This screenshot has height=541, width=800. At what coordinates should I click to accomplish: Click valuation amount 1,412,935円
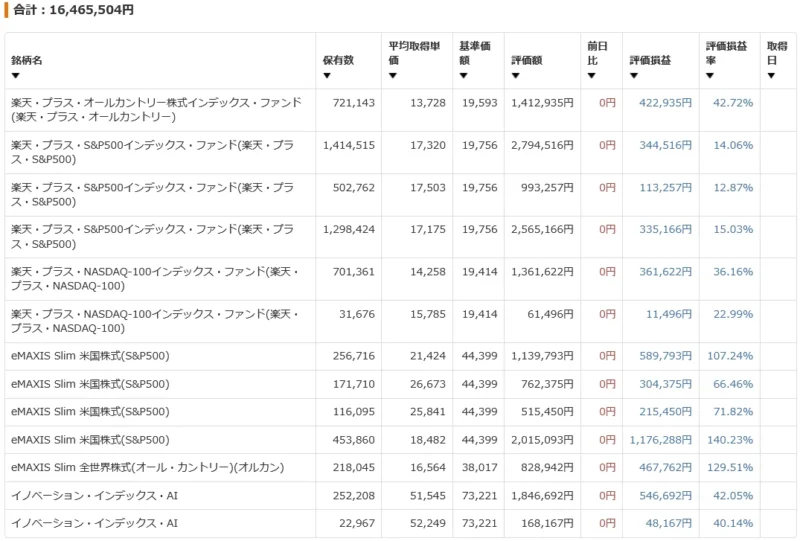542,103
